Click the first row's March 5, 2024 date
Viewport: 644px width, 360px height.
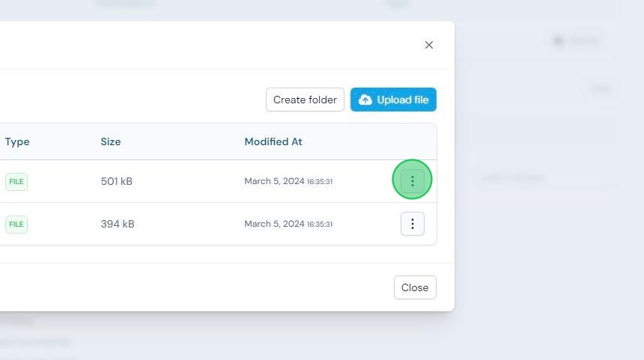point(274,181)
